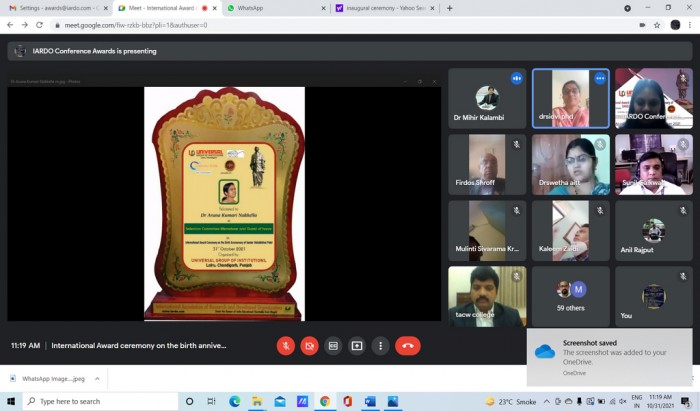The height and width of the screenshot is (411, 700).
Task: Click the browser back arrow
Action: [x=10, y=25]
